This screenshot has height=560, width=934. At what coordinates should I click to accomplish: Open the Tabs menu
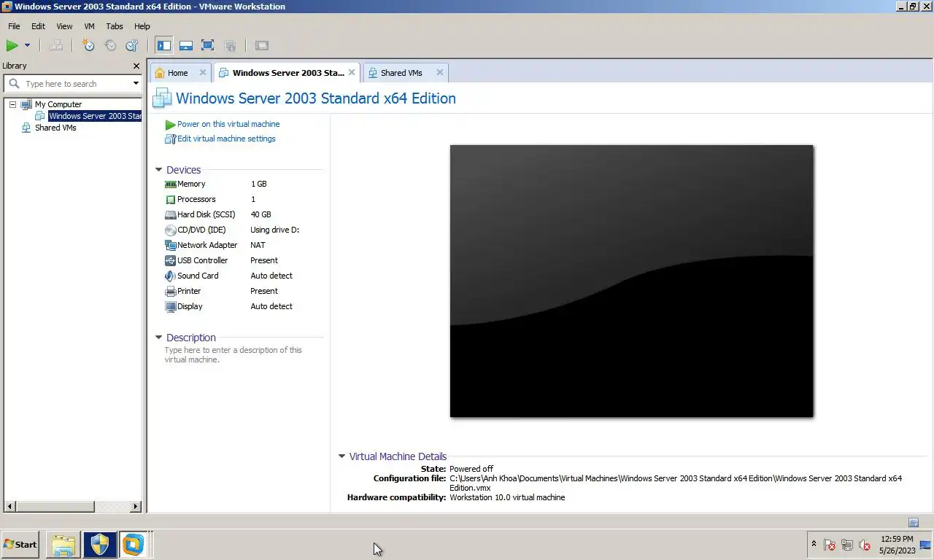(x=115, y=26)
